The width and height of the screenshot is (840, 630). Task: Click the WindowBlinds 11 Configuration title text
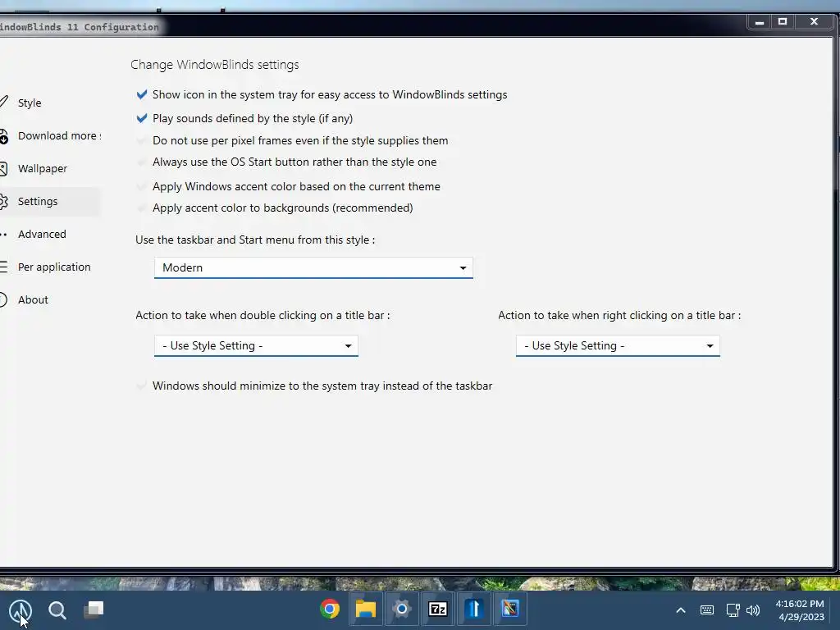(80, 27)
